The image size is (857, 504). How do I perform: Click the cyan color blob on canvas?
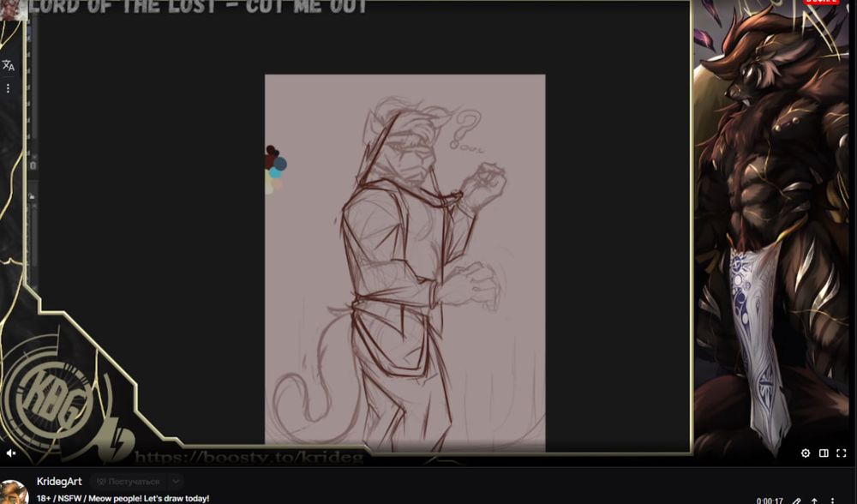pos(275,173)
